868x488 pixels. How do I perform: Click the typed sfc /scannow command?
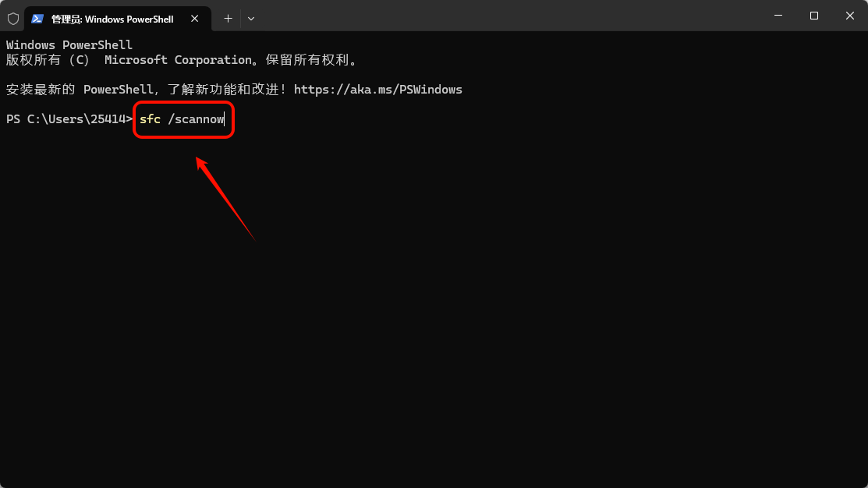pos(182,119)
